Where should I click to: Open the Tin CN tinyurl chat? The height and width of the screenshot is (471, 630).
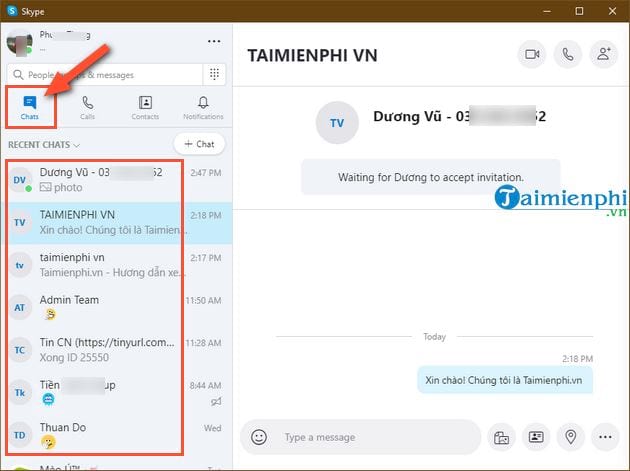(117, 350)
